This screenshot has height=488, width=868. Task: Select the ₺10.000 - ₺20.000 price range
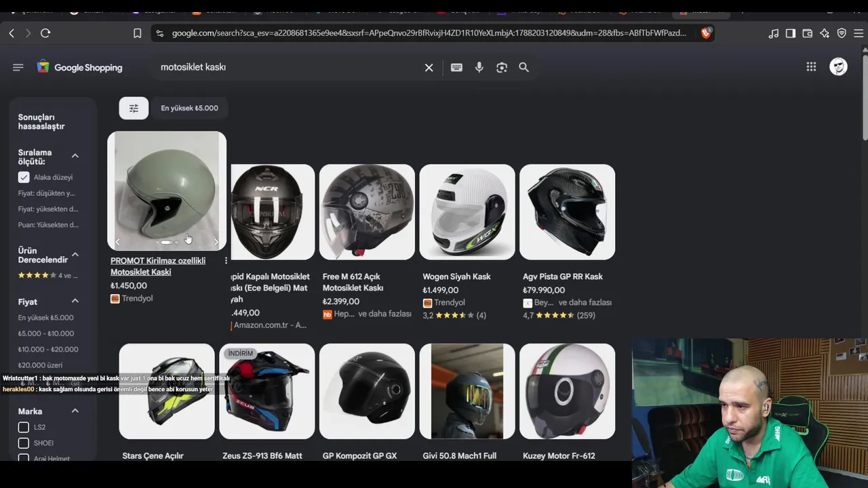point(48,350)
